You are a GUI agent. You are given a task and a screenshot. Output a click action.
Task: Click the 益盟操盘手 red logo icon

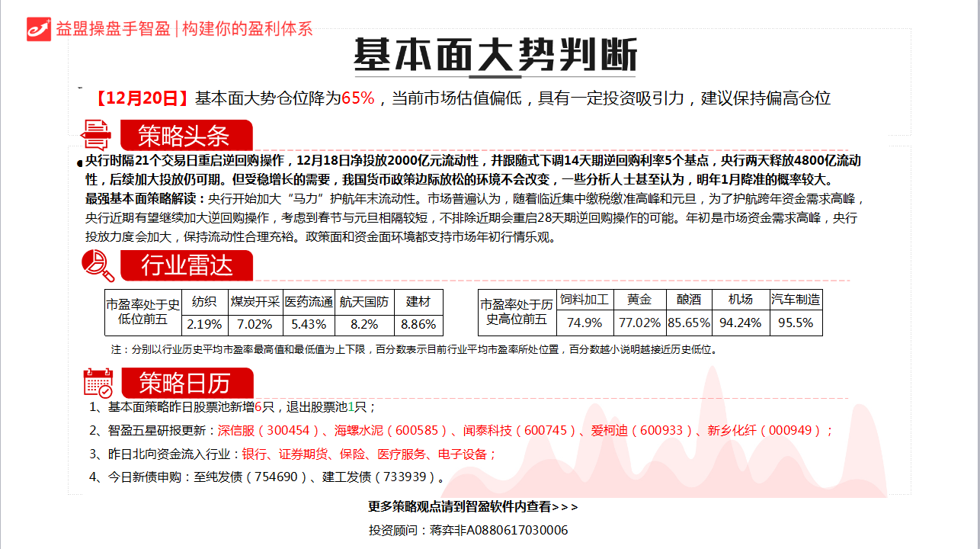click(38, 28)
